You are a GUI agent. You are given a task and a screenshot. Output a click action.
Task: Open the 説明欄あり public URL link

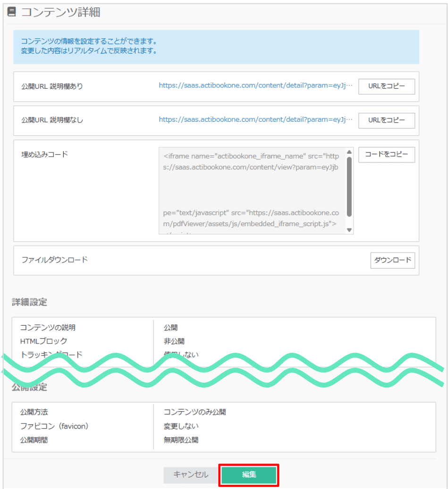click(x=255, y=86)
